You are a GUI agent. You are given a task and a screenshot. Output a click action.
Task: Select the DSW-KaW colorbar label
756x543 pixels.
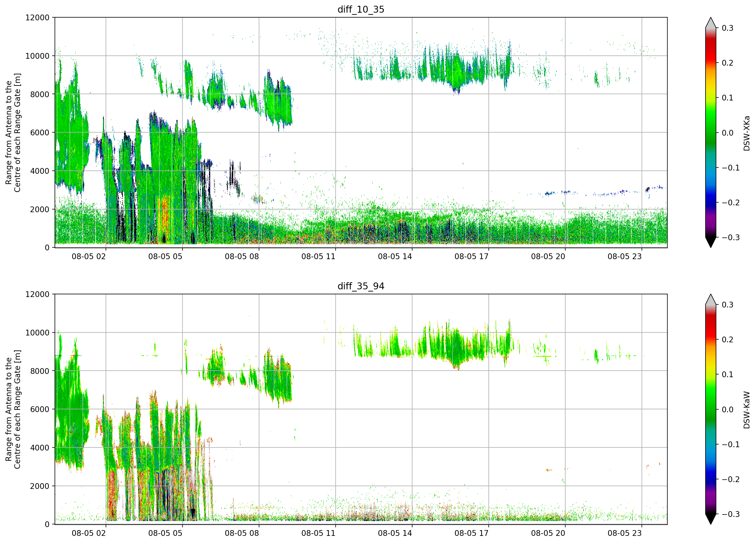click(746, 410)
